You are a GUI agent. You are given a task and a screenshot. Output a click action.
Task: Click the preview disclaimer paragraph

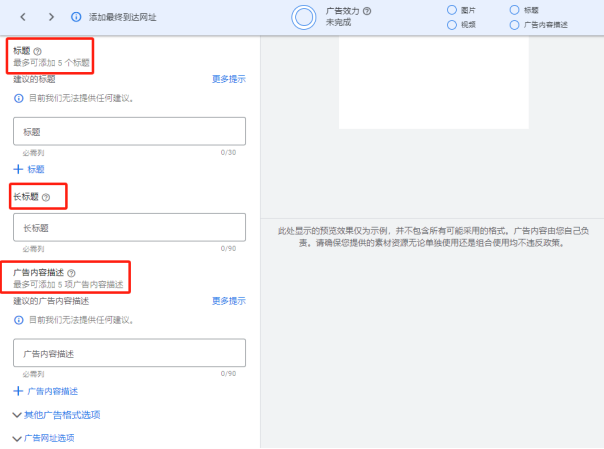coord(433,237)
